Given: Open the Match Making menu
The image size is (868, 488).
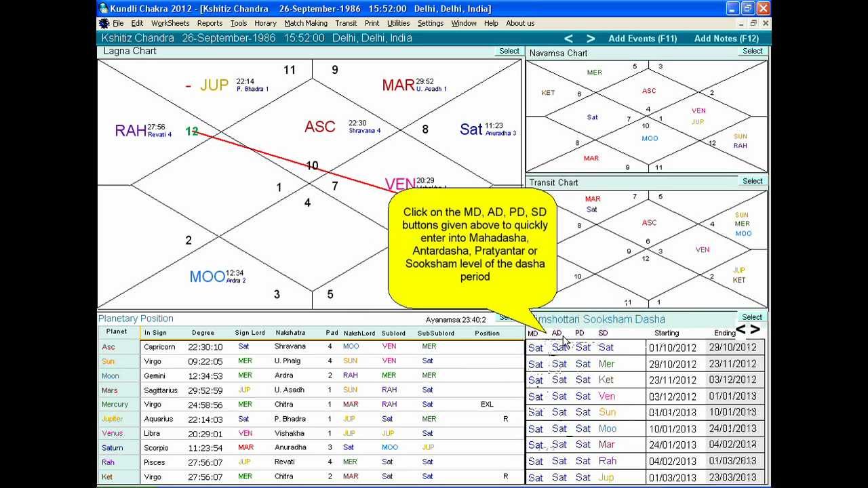Looking at the screenshot, I should point(306,23).
